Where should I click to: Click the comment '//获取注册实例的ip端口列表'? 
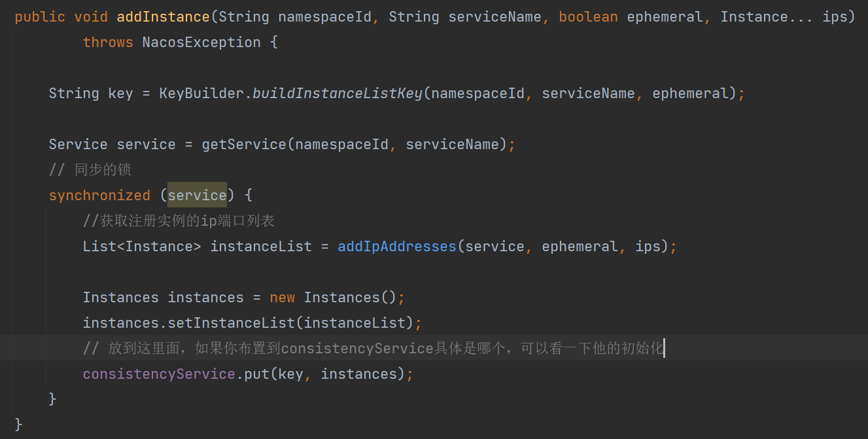tap(179, 221)
